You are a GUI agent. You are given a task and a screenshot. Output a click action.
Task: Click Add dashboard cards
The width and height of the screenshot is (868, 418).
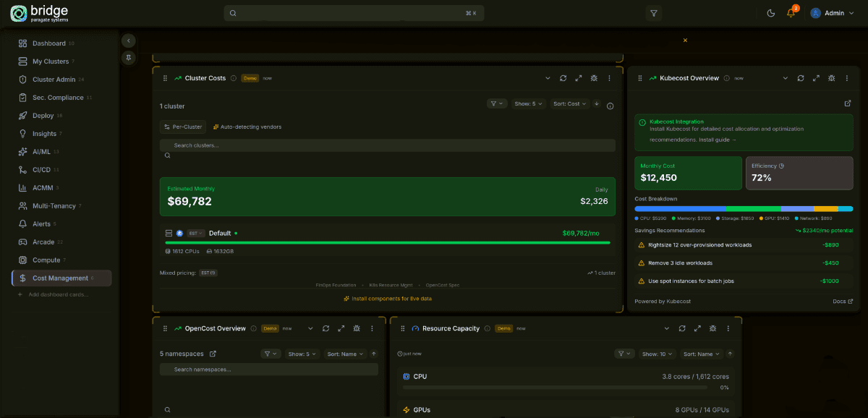(53, 295)
